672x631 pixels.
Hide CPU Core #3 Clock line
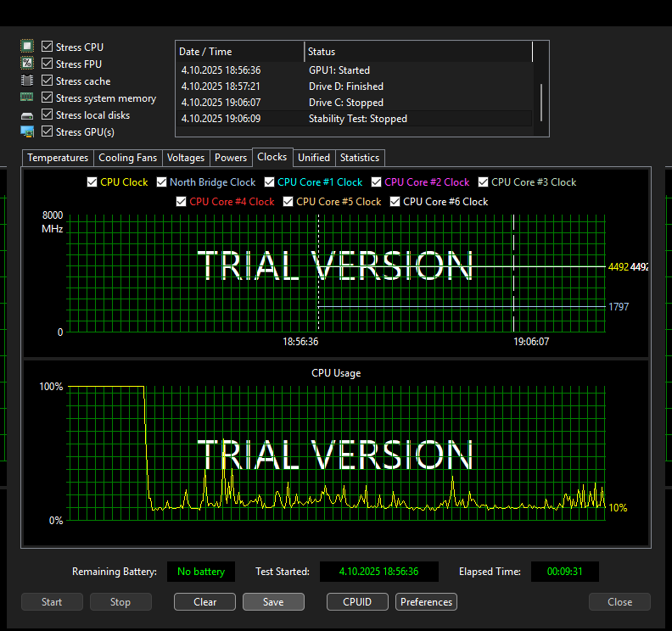click(x=483, y=182)
